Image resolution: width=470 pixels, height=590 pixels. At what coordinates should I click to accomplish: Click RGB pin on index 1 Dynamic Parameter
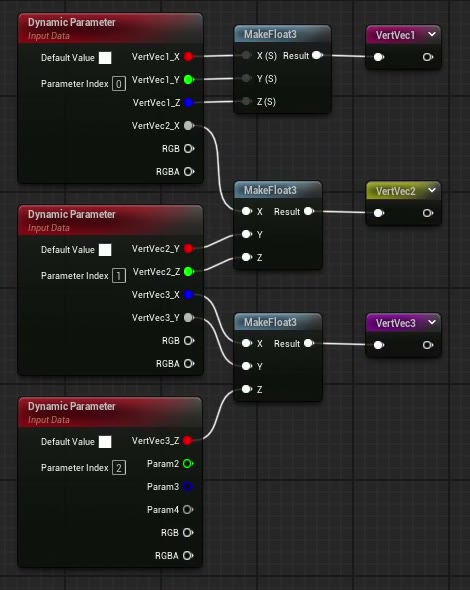click(x=189, y=341)
